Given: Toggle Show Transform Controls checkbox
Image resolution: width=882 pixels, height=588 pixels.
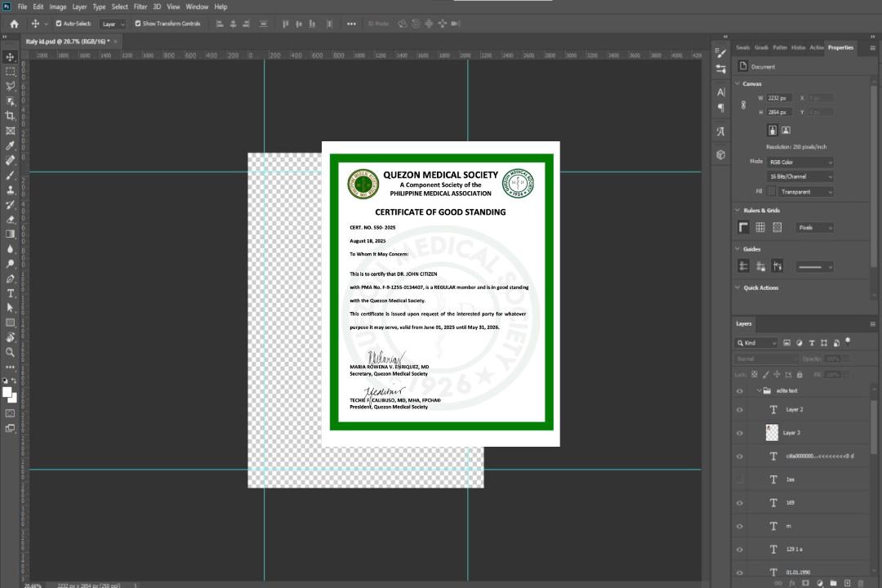Looking at the screenshot, I should pyautogui.click(x=138, y=24).
